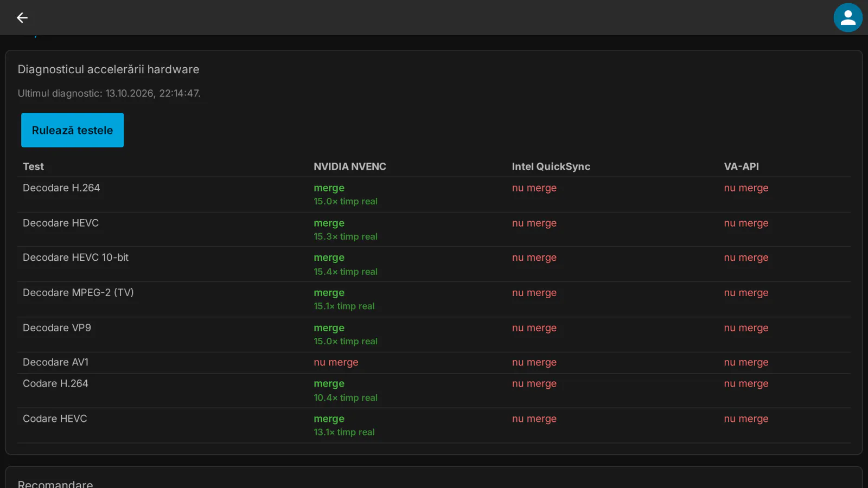Click QuickSync 'nu merge' for Decodare HEVC
Screen dimensions: 868x488
(534, 223)
